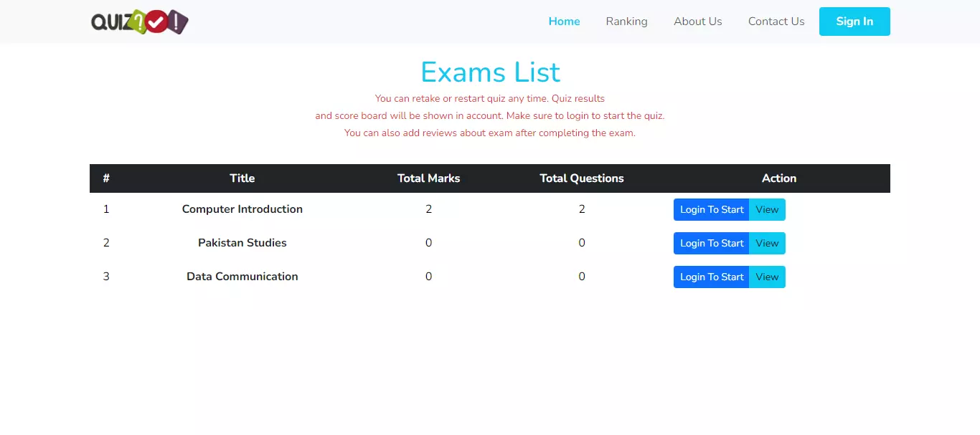This screenshot has height=435, width=980.
Task: Click the Sign In button
Action: point(854,21)
